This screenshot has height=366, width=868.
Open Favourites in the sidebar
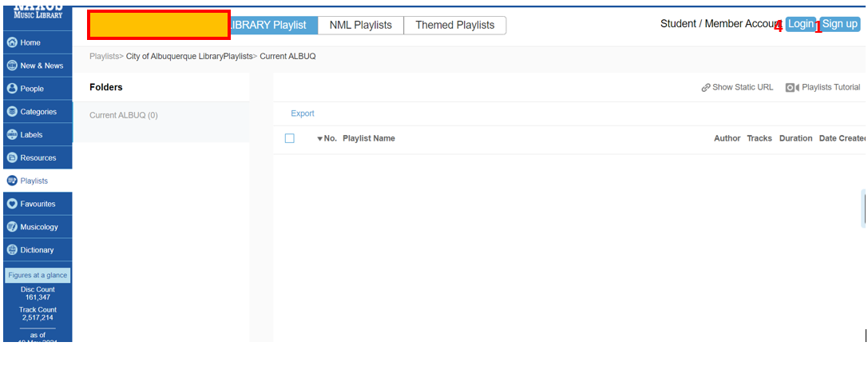(x=38, y=204)
